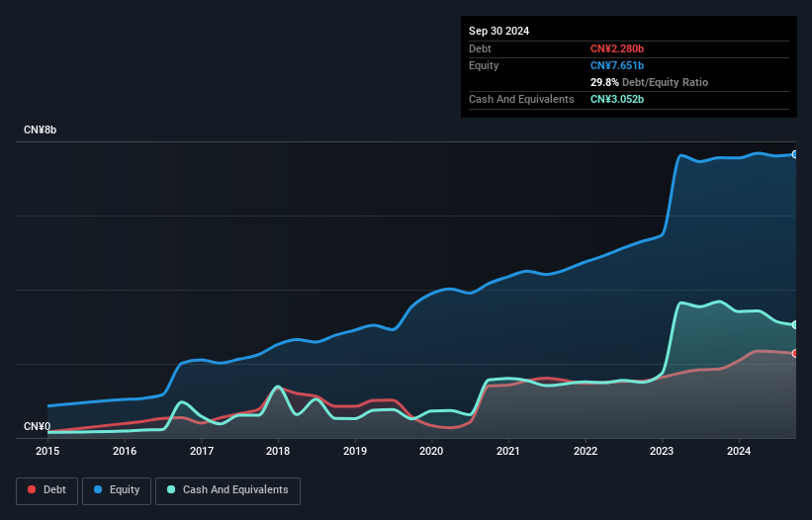Click the 2015 x-axis label
Viewport: 812px width, 520px height.
47,451
